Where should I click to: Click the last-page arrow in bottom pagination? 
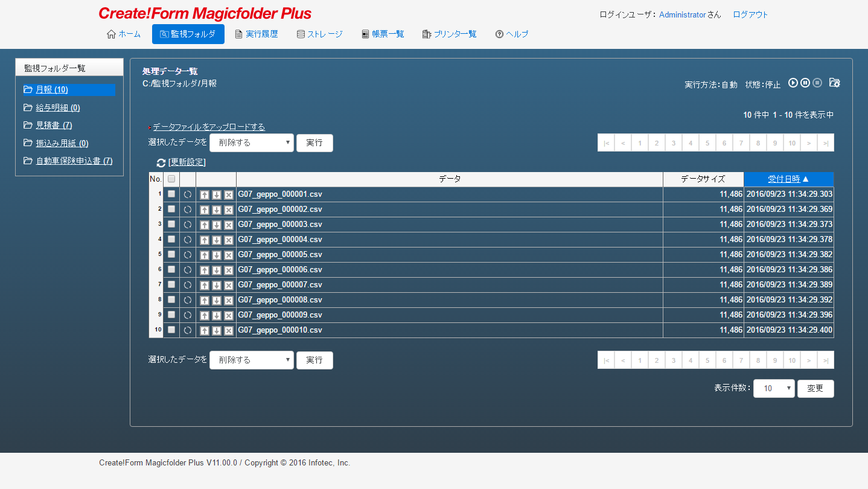pos(826,360)
